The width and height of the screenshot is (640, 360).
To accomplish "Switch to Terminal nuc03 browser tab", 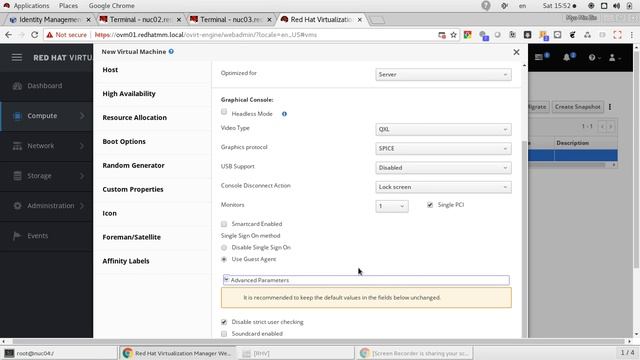I will [x=231, y=20].
